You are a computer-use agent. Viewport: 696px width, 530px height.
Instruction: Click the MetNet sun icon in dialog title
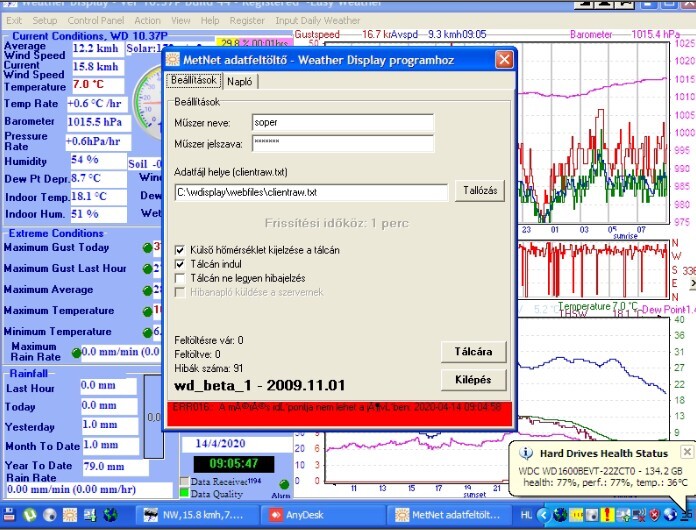(174, 60)
